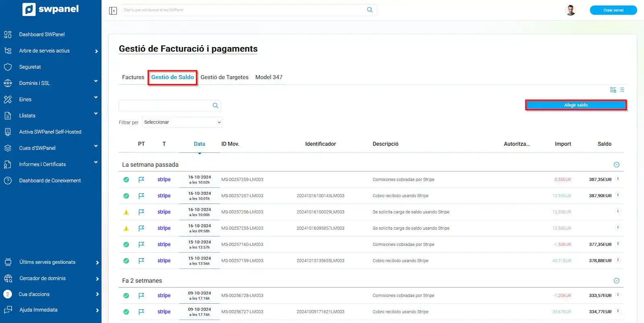Click the Dominis i SSL globe icon
This screenshot has height=323, width=644.
tap(8, 83)
